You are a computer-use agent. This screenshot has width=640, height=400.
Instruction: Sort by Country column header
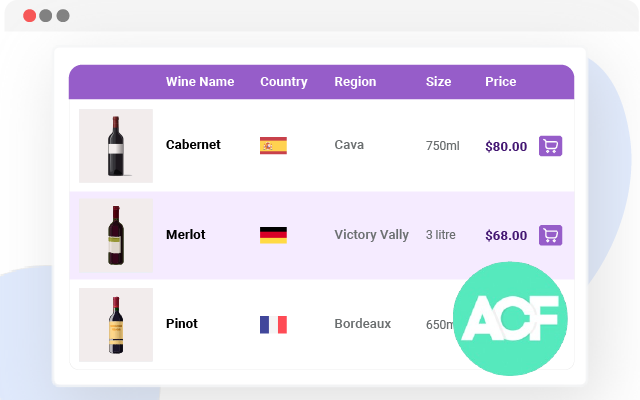pyautogui.click(x=284, y=82)
